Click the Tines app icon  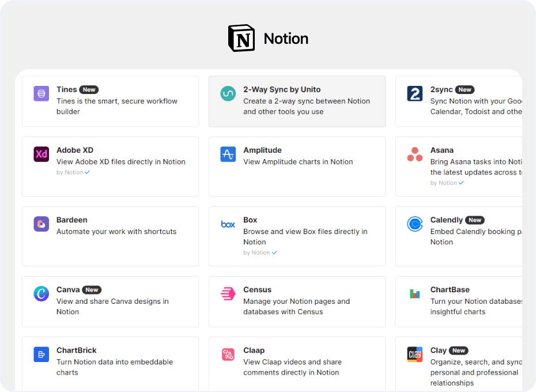(41, 93)
